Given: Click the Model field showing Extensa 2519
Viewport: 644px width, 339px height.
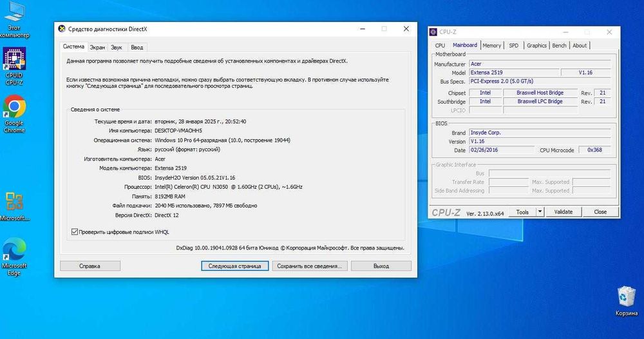Looking at the screenshot, I should click(x=514, y=72).
